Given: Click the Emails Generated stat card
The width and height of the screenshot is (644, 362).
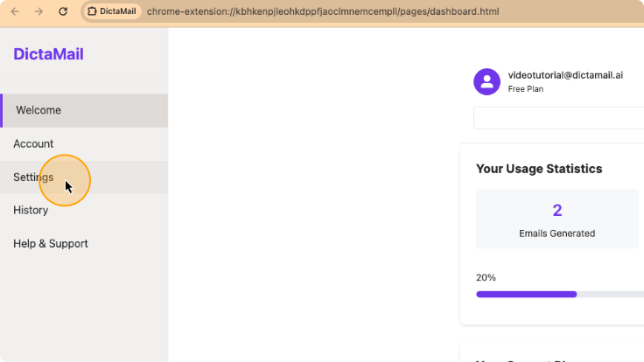Looking at the screenshot, I should 557,219.
